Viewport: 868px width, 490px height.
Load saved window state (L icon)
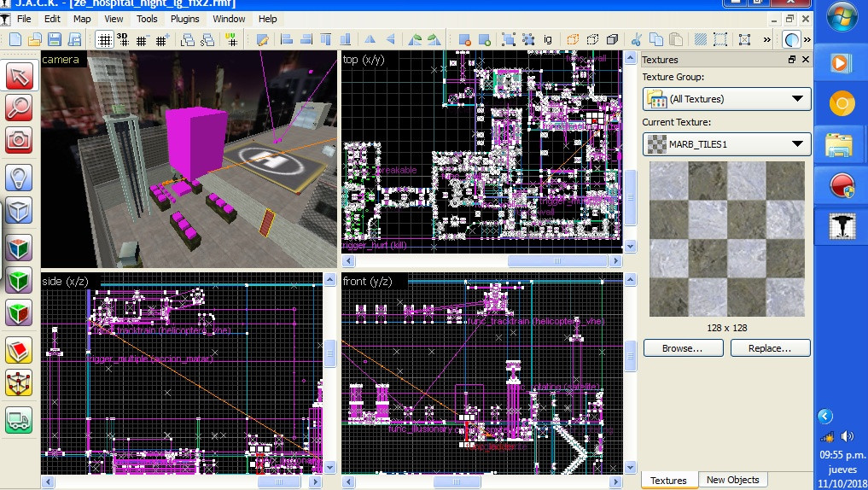tap(189, 40)
